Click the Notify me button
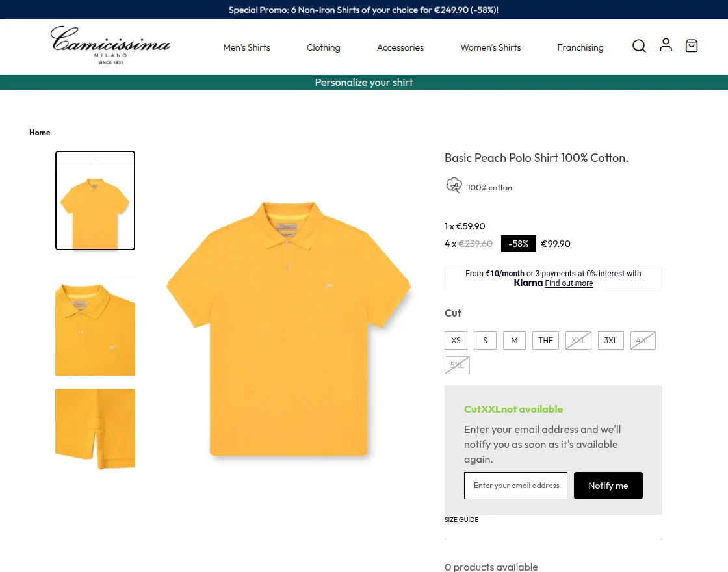 pyautogui.click(x=608, y=486)
